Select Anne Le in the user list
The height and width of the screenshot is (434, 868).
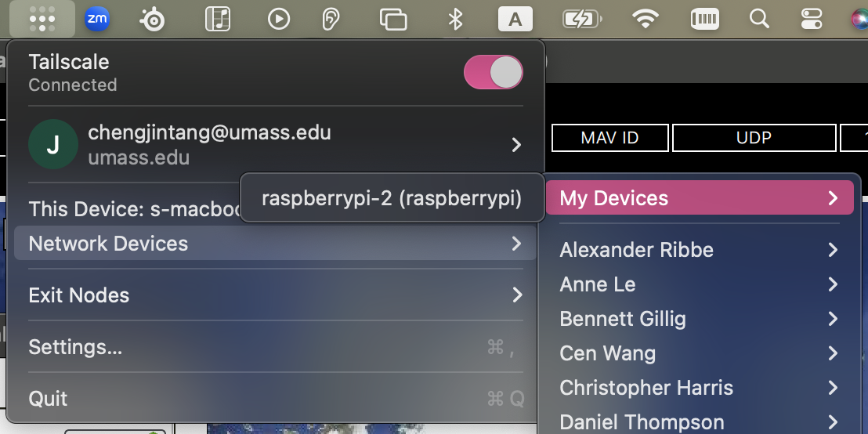(x=700, y=284)
